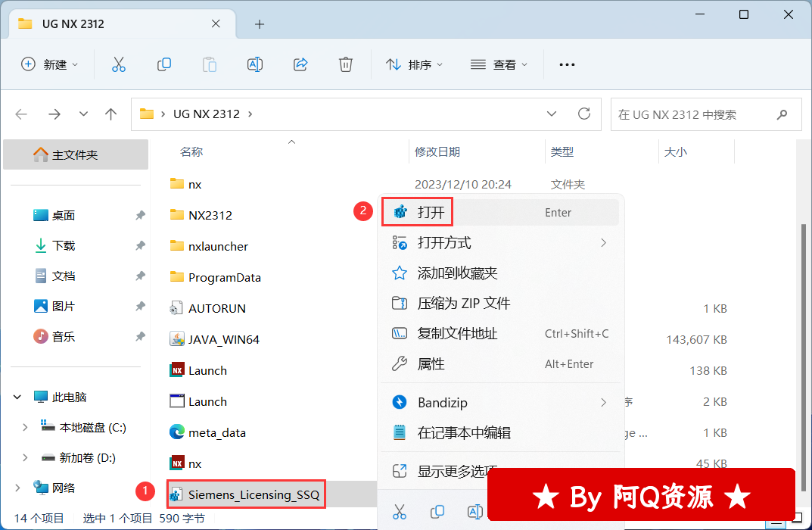Sort by Size (大小) column header
The width and height of the screenshot is (812, 530).
(x=675, y=151)
